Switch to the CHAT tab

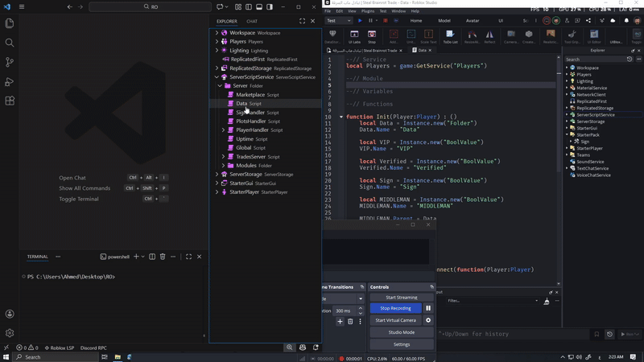click(x=252, y=22)
